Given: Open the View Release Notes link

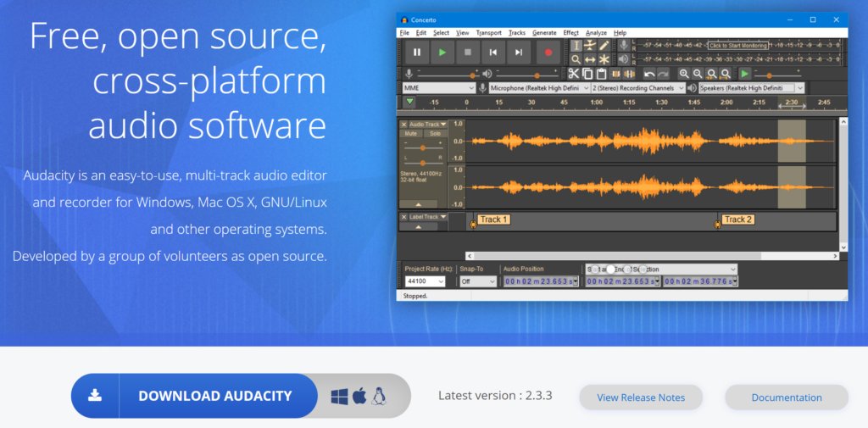Looking at the screenshot, I should tap(641, 397).
